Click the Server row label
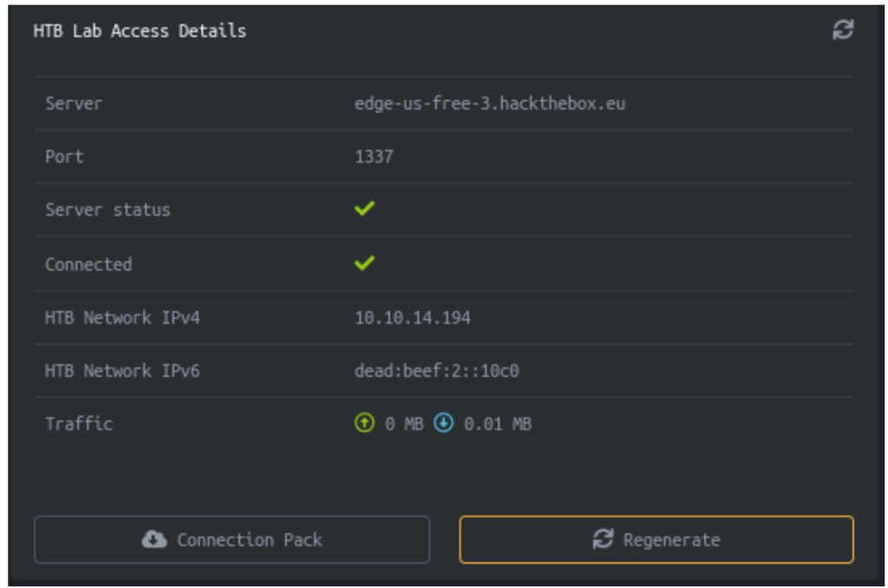The width and height of the screenshot is (888, 588). [74, 103]
